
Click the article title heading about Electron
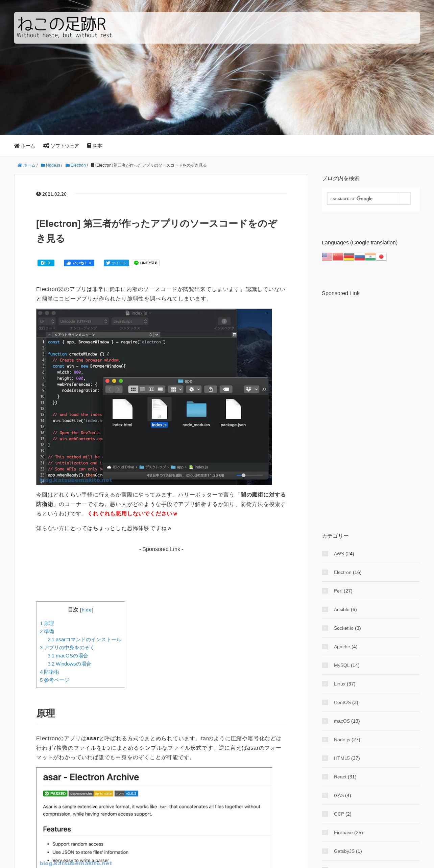click(x=157, y=231)
